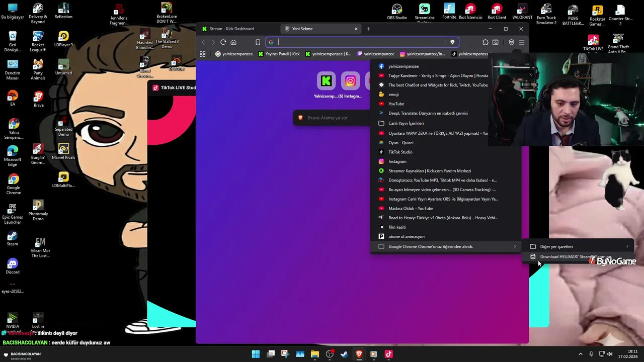This screenshot has height=362, width=644.
Task: Open Road to Heavy: Türkiye bookmark
Action: pyautogui.click(x=445, y=218)
